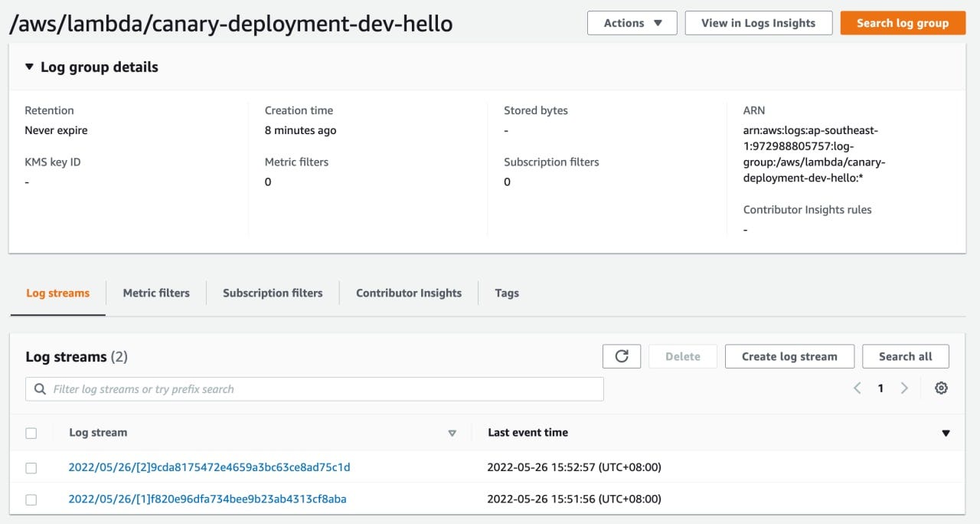Go to the previous page of log streams
Image resolution: width=980 pixels, height=524 pixels.
click(x=857, y=388)
